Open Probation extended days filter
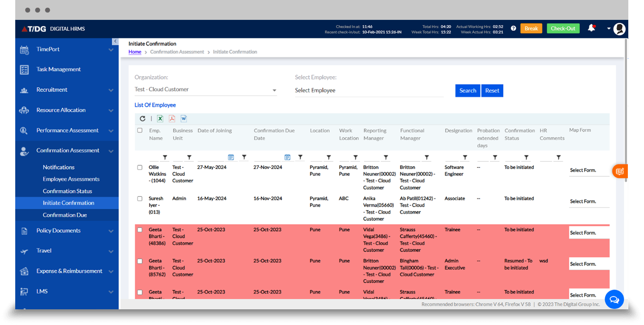The image size is (644, 325). point(495,157)
